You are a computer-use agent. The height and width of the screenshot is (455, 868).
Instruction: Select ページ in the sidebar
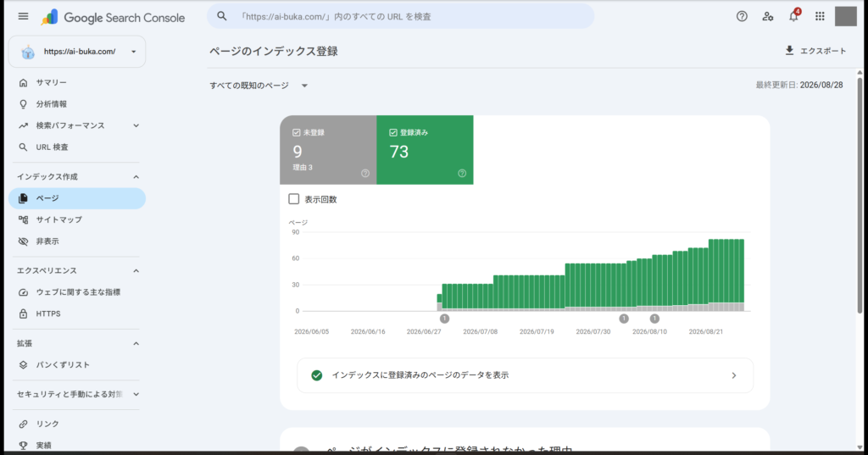tap(77, 198)
